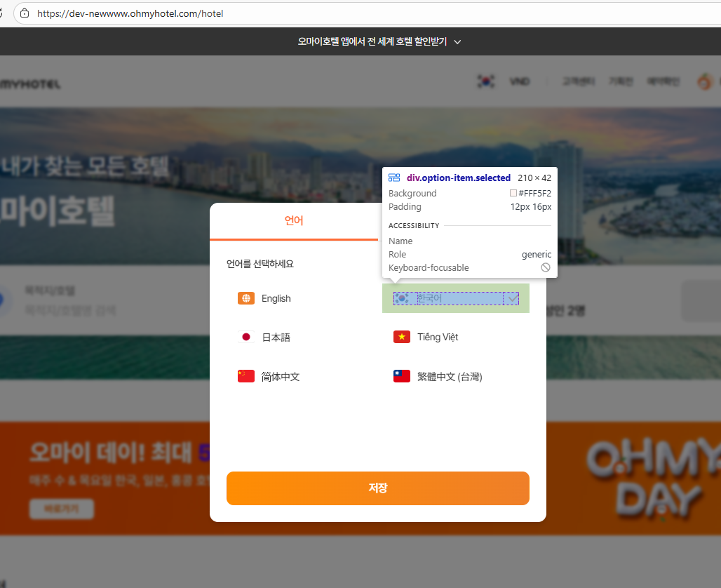The image size is (721, 588).
Task: Click the Korean flag in the language dialog
Action: pos(402,298)
